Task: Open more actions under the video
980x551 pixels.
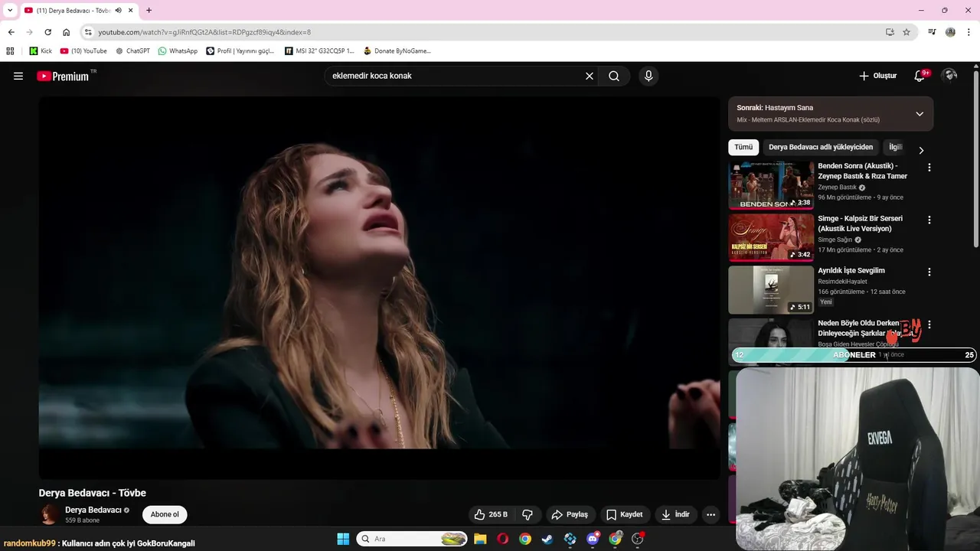Action: click(710, 514)
